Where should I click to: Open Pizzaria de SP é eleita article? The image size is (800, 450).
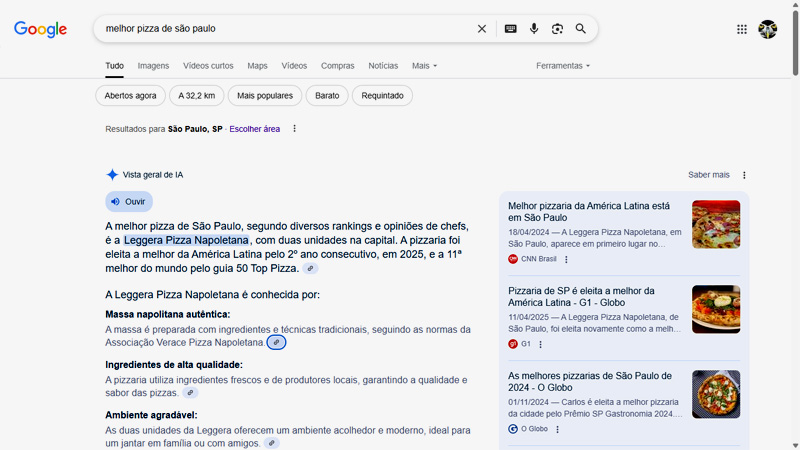click(581, 296)
